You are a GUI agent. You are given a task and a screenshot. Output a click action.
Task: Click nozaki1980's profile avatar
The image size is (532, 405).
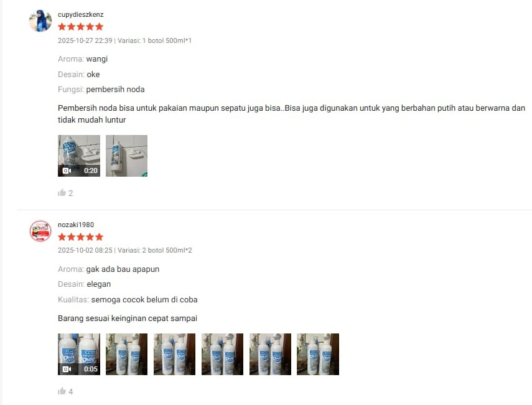(40, 231)
